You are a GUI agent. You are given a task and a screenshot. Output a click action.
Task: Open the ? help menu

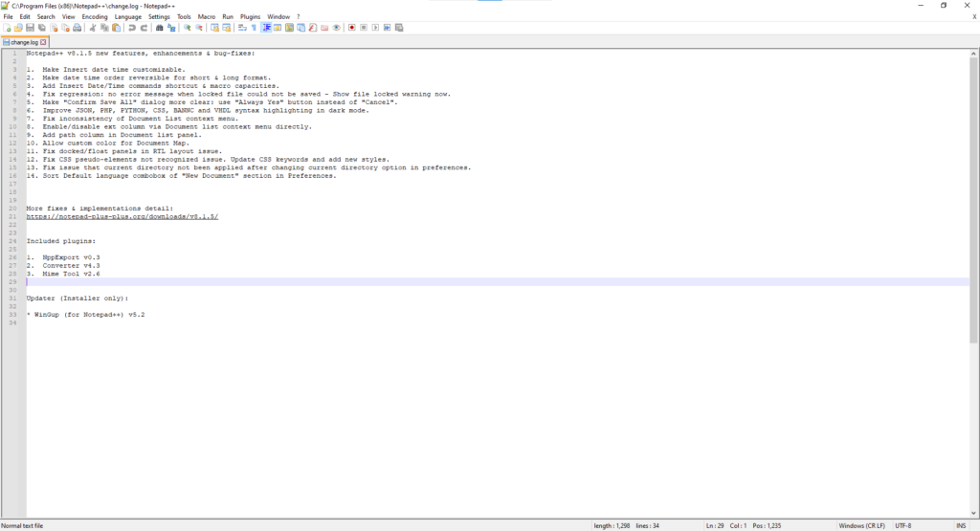tap(299, 17)
